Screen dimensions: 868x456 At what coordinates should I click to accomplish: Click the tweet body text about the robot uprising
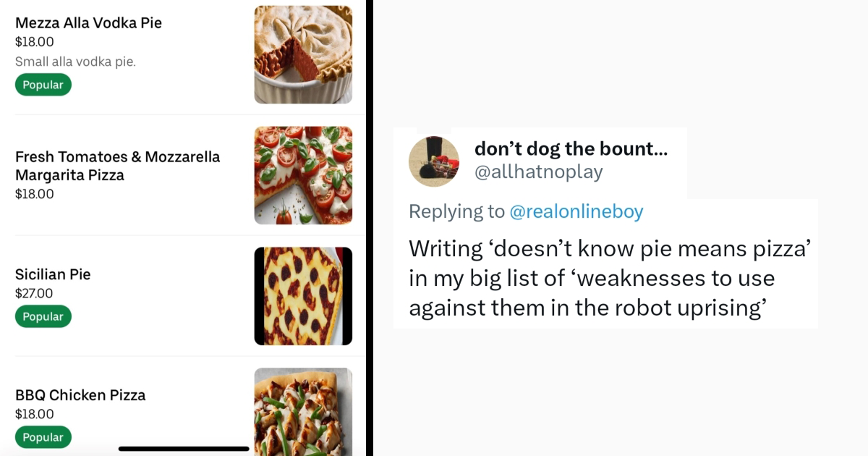610,278
